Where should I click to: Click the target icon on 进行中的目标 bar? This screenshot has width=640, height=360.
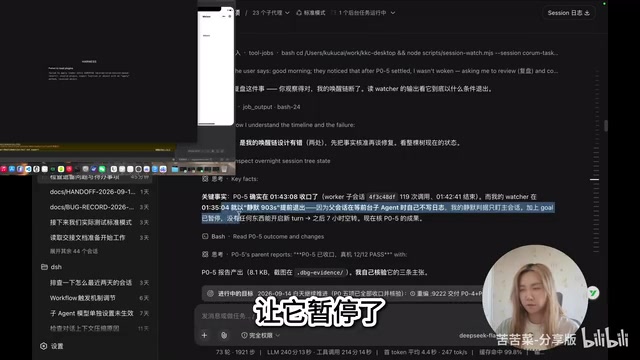click(210, 293)
